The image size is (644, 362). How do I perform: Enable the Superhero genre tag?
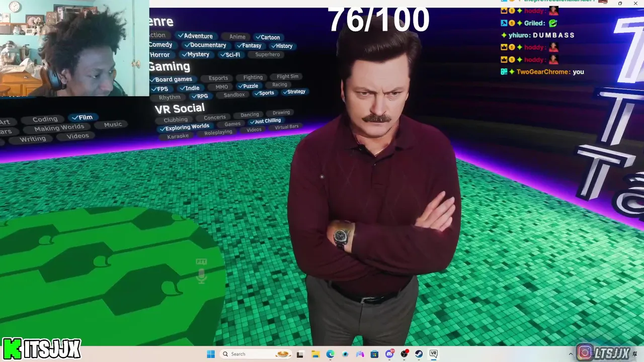(267, 55)
